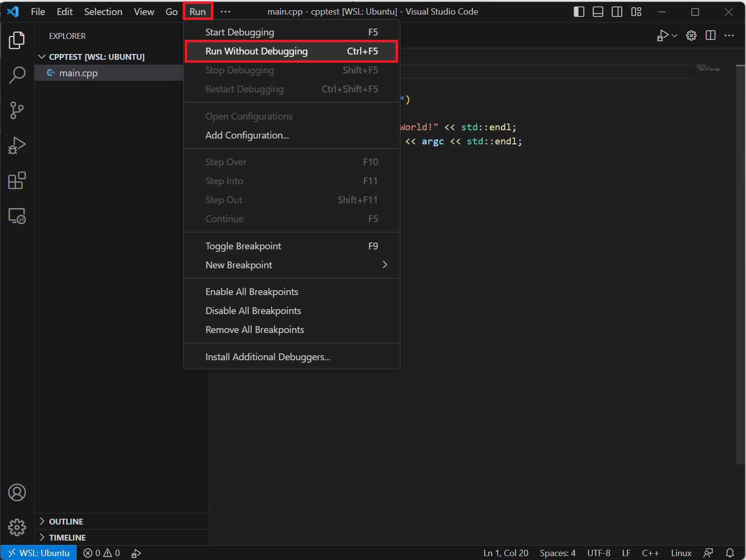746x560 pixels.
Task: Open the Remote Explorer view
Action: [x=17, y=216]
